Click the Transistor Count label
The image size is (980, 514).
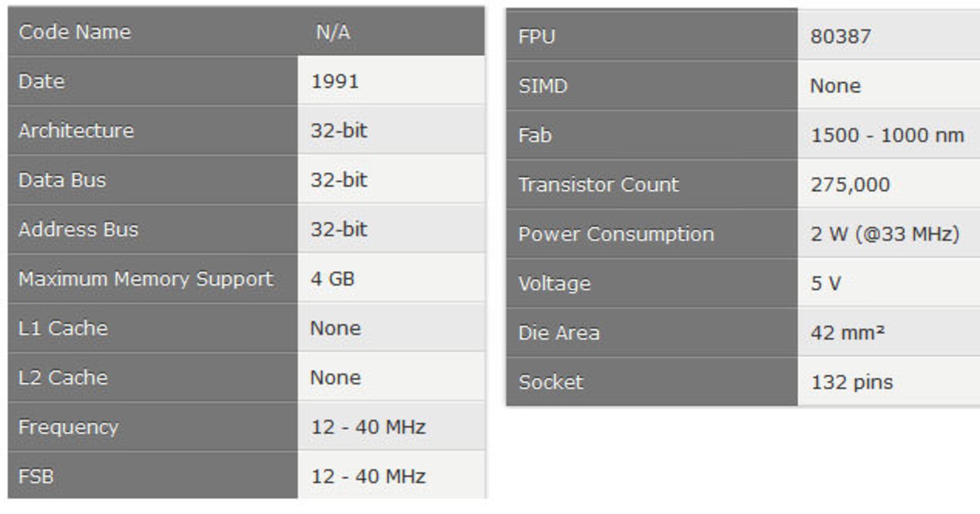click(x=598, y=184)
